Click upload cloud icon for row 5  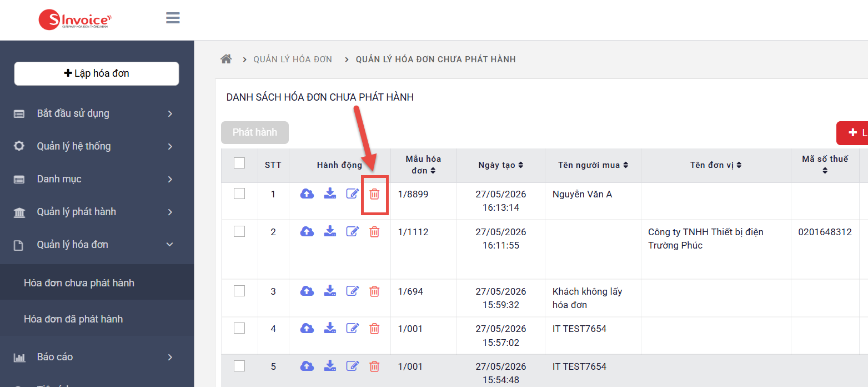(307, 366)
